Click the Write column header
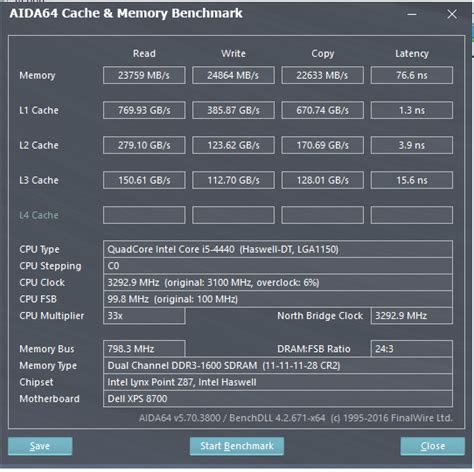Screen dimensions: 474x472 coord(233,53)
